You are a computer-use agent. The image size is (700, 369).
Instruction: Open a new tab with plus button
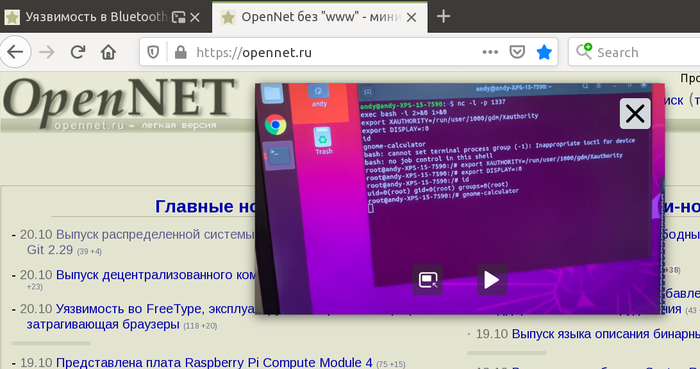(443, 17)
